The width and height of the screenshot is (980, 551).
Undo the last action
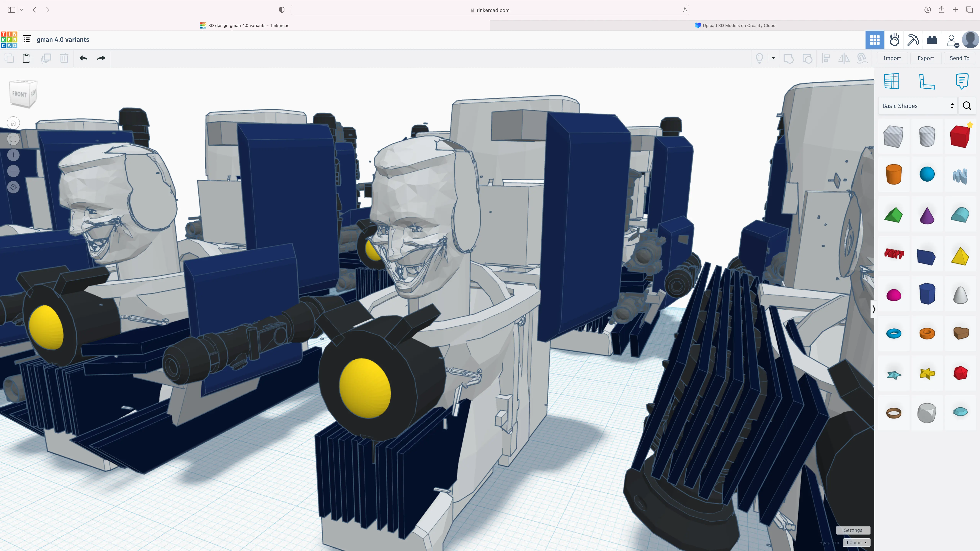83,58
